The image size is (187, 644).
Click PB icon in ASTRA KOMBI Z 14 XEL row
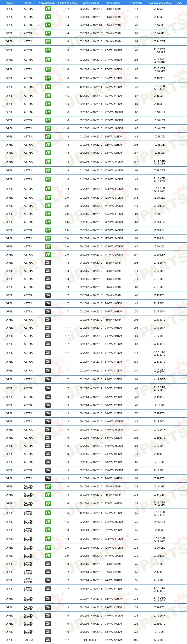point(48,486)
